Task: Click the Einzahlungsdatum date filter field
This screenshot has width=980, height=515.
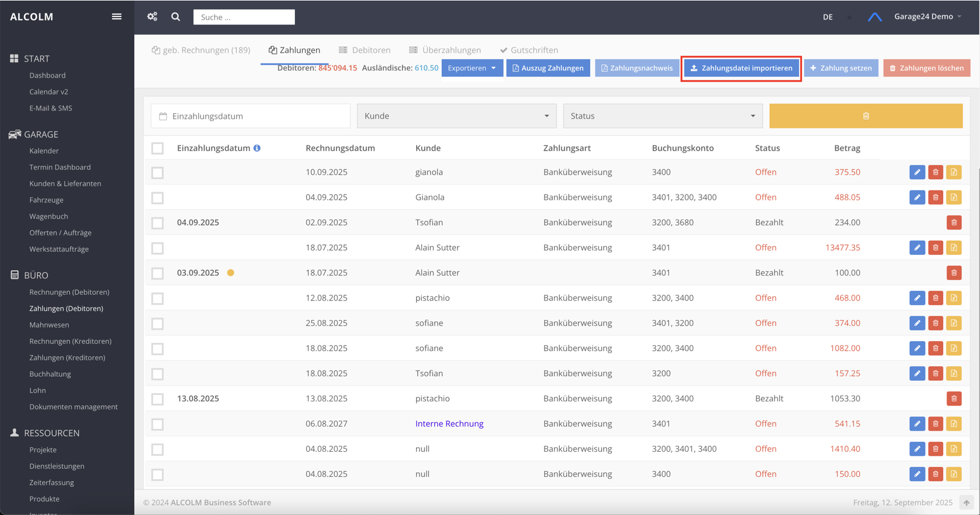Action: click(x=251, y=116)
